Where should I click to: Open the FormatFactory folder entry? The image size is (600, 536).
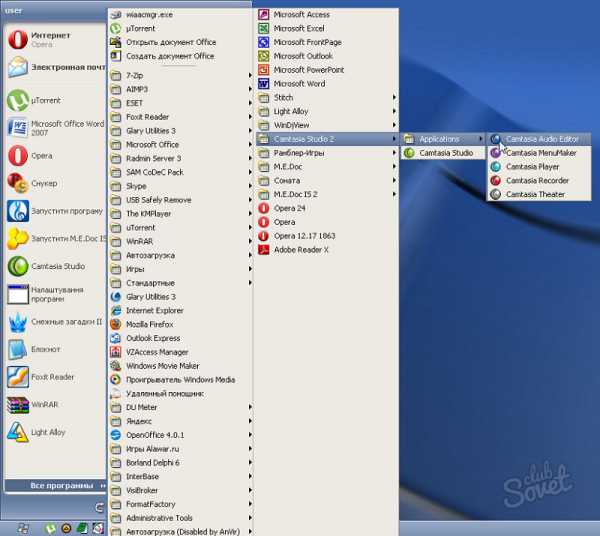(x=180, y=504)
